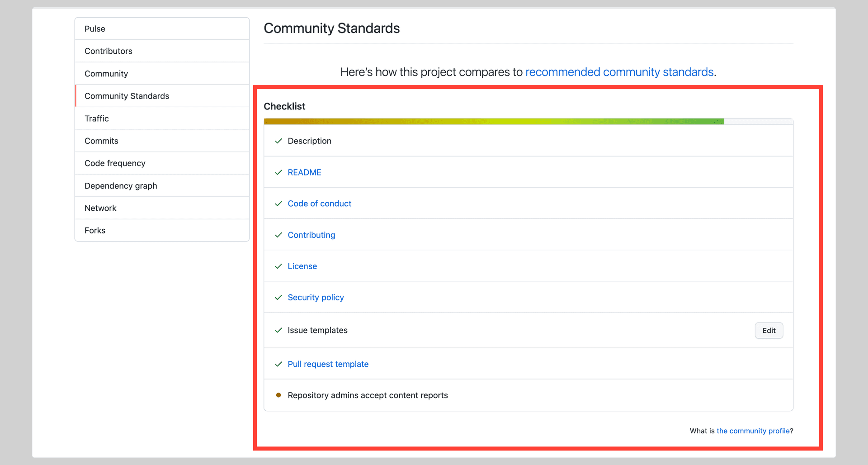Click the Community Standards page heading
This screenshot has width=868, height=465.
click(x=331, y=28)
